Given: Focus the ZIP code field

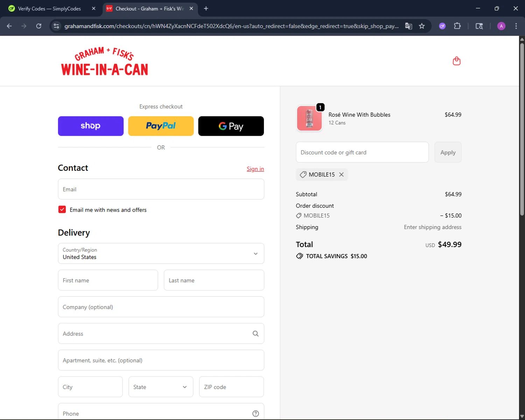Looking at the screenshot, I should coord(231,387).
